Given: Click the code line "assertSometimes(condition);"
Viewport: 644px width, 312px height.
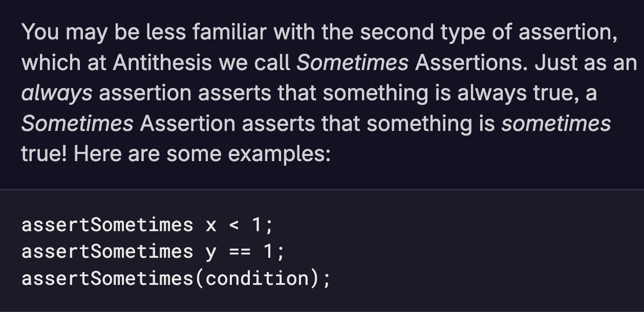Looking at the screenshot, I should pyautogui.click(x=176, y=279).
